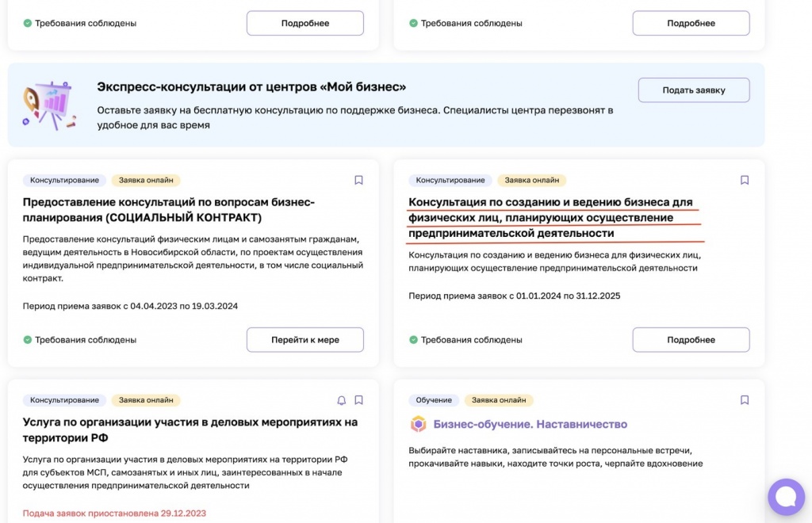
Task: Open Услуга по организации участия title
Action: coord(190,429)
